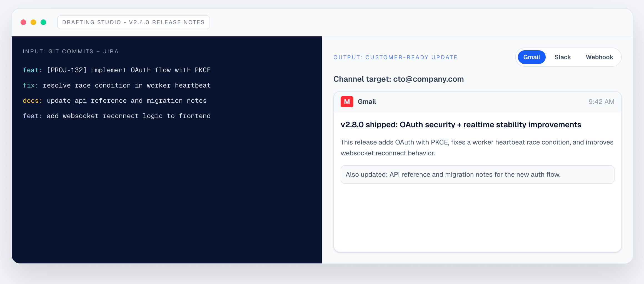Select the fix worker heartbeat commit line

[x=117, y=85]
